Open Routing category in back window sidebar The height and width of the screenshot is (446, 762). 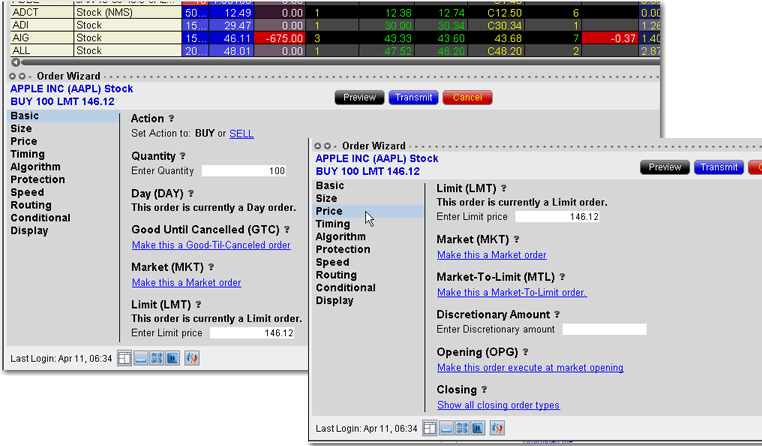tap(31, 205)
